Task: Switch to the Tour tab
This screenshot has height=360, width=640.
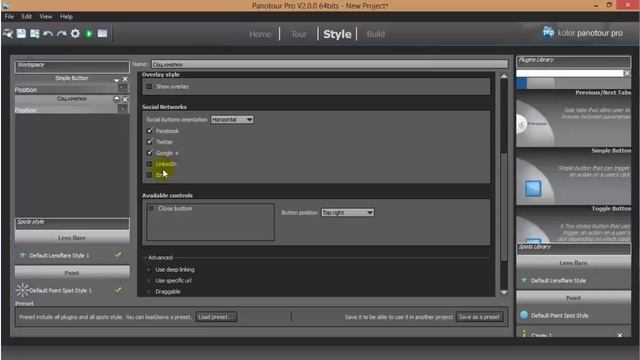Action: point(299,34)
